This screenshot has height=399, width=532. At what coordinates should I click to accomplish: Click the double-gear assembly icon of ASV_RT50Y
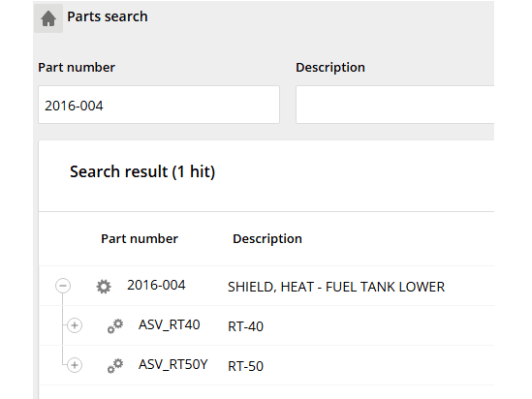pyautogui.click(x=115, y=366)
